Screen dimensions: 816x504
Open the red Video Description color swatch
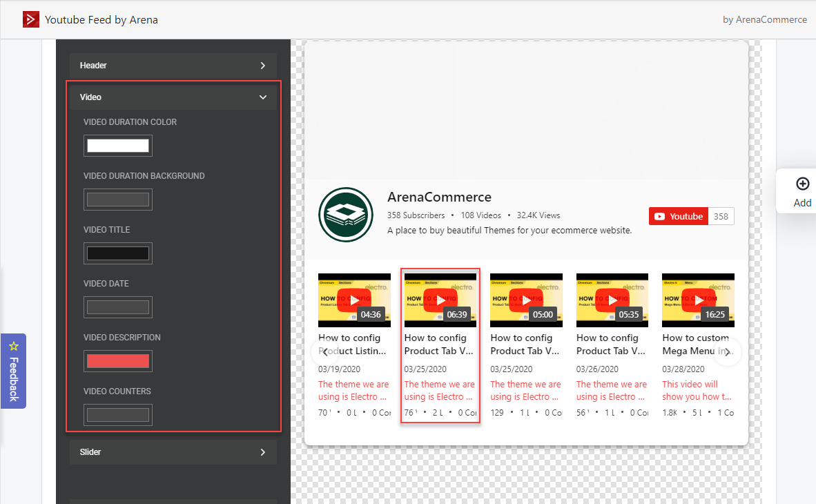(118, 361)
